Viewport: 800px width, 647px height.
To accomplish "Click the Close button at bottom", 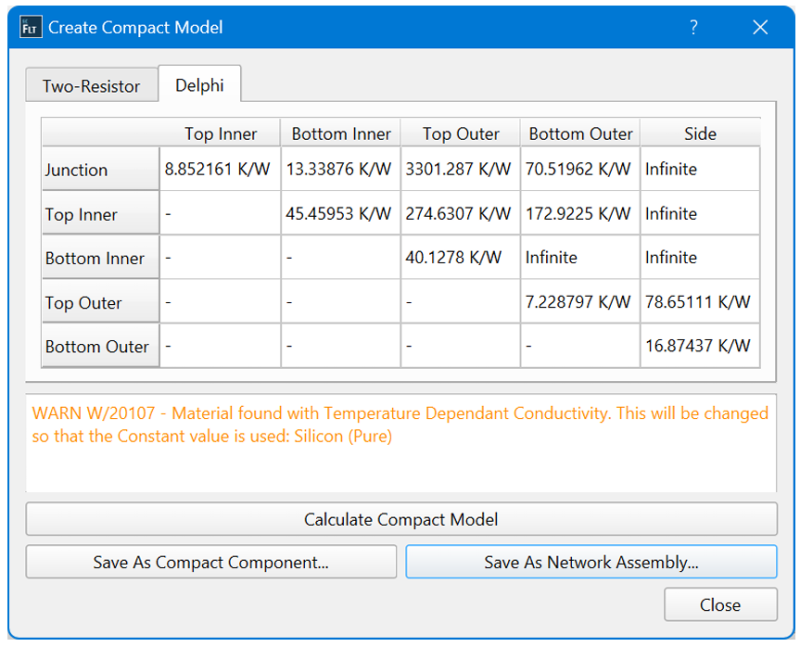I will [720, 605].
